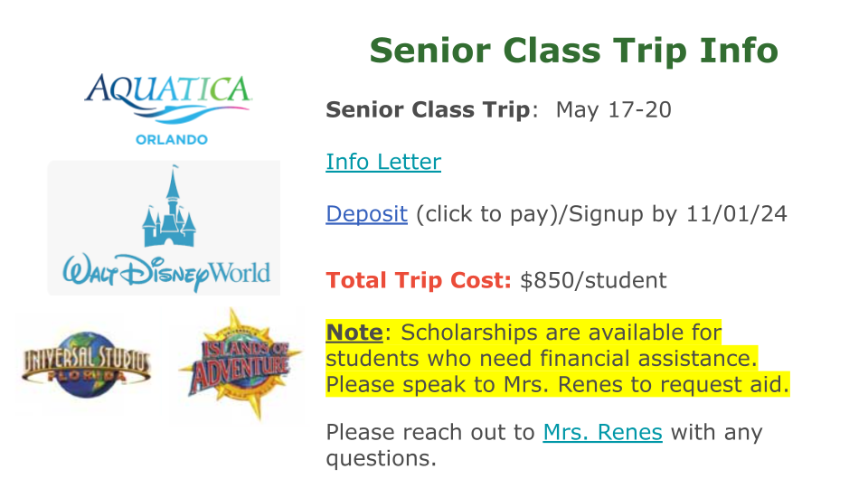Open the Mrs. Renes contact link

click(x=602, y=433)
